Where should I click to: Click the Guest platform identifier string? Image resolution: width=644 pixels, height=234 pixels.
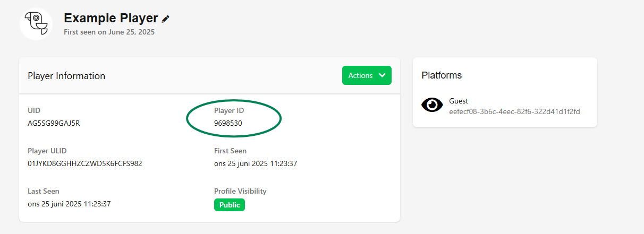(514, 111)
